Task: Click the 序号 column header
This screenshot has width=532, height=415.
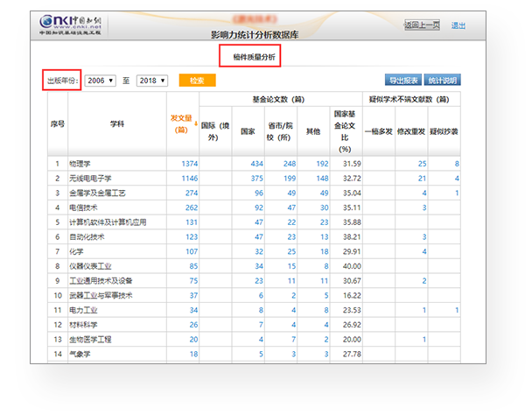Action: 58,124
